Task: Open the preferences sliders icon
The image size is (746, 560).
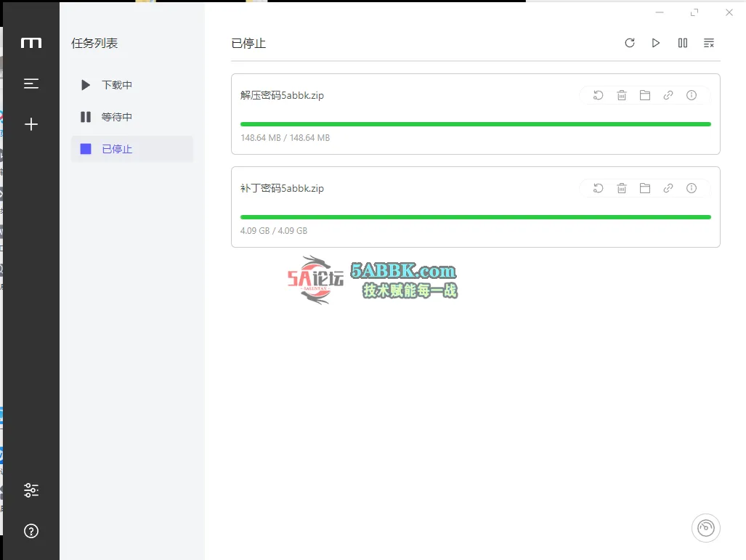Action: 31,490
